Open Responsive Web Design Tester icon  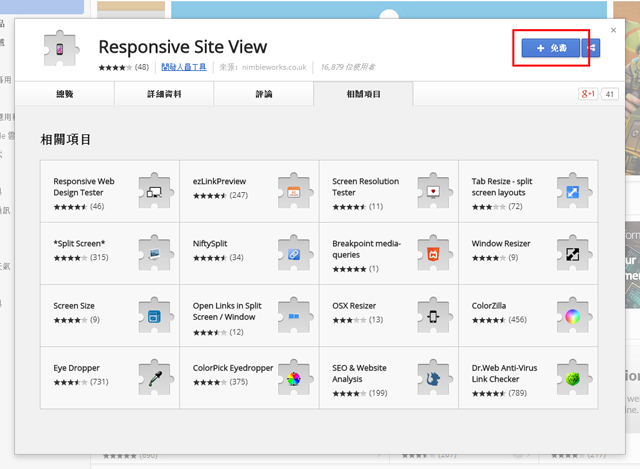(x=156, y=191)
